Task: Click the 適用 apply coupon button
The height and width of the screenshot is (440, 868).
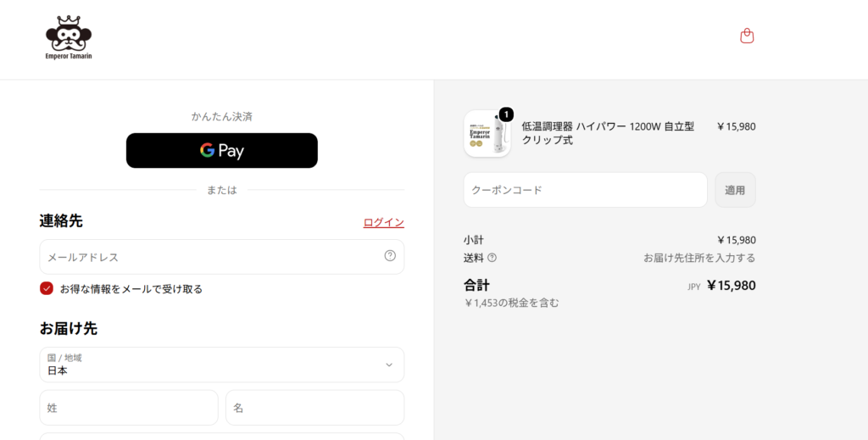Action: coord(735,190)
